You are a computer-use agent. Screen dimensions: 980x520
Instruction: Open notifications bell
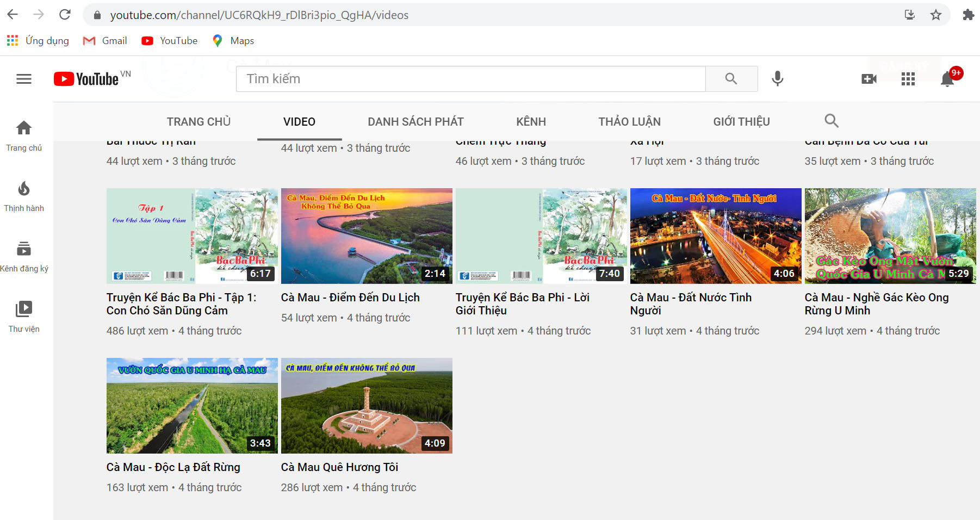click(x=947, y=79)
